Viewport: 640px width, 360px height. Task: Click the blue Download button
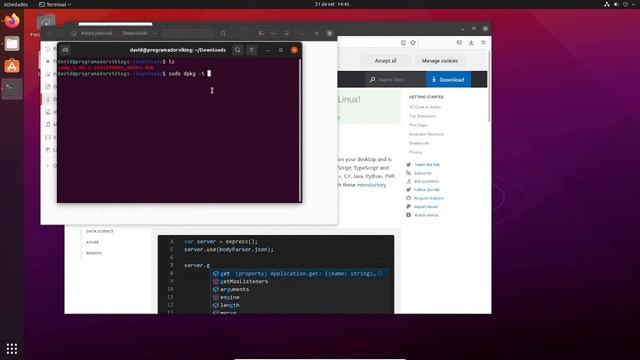click(x=448, y=80)
